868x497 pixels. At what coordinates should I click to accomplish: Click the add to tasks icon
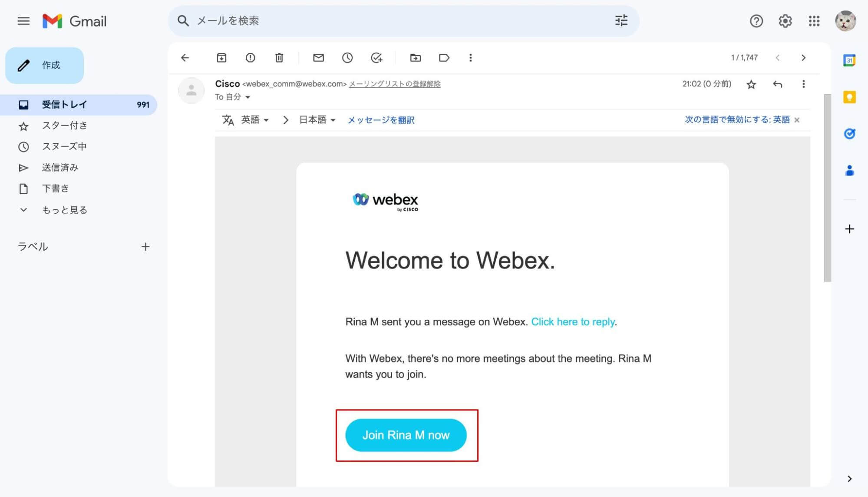click(377, 57)
